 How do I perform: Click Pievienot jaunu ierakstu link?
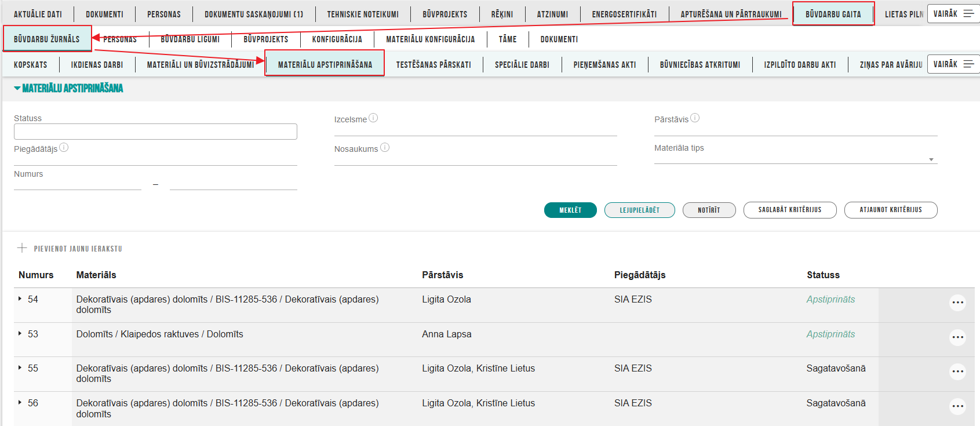(x=78, y=249)
